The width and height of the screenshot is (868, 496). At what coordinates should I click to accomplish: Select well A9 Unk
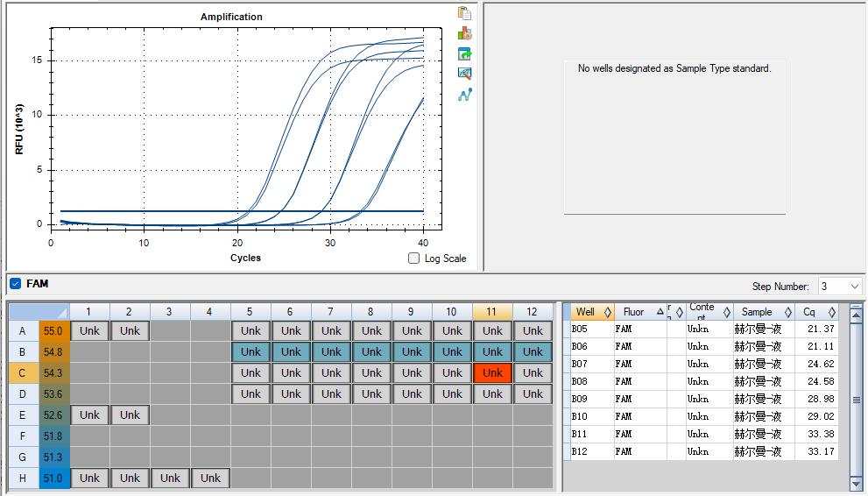(412, 331)
